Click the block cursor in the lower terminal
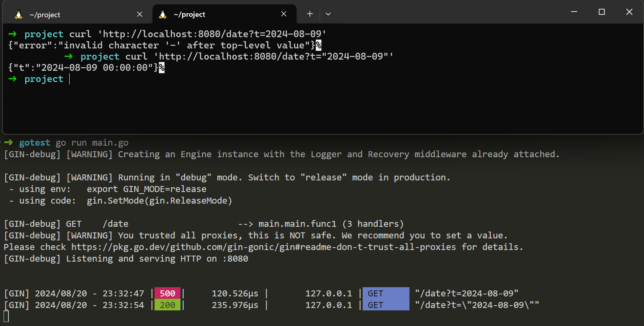644x326 pixels. [x=6, y=316]
